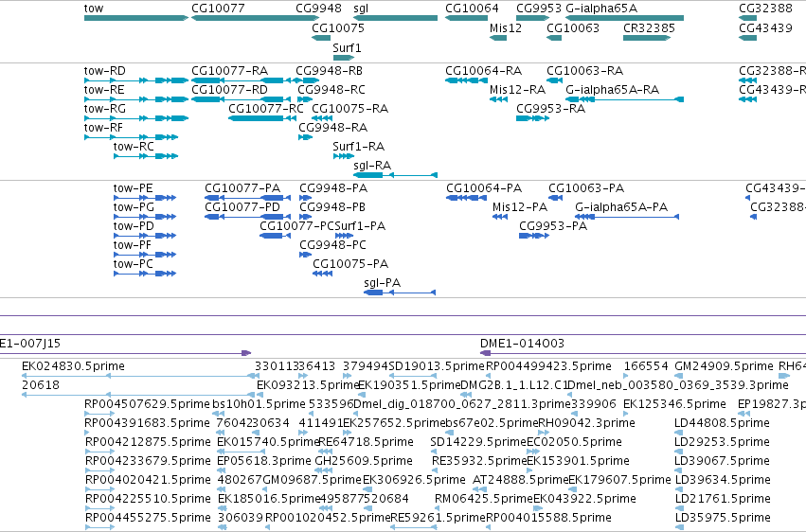Click the LD35975.5prime EST
Screen dimensions: 806x532
(679, 527)
